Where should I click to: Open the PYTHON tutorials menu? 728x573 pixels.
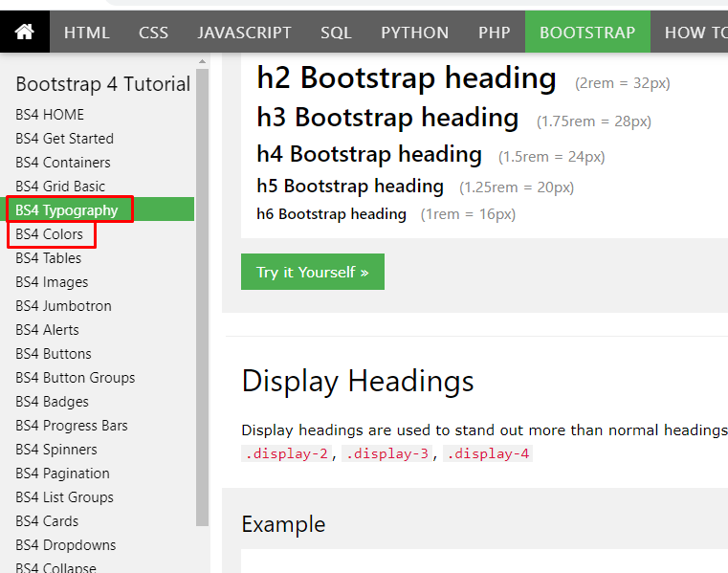pos(415,33)
